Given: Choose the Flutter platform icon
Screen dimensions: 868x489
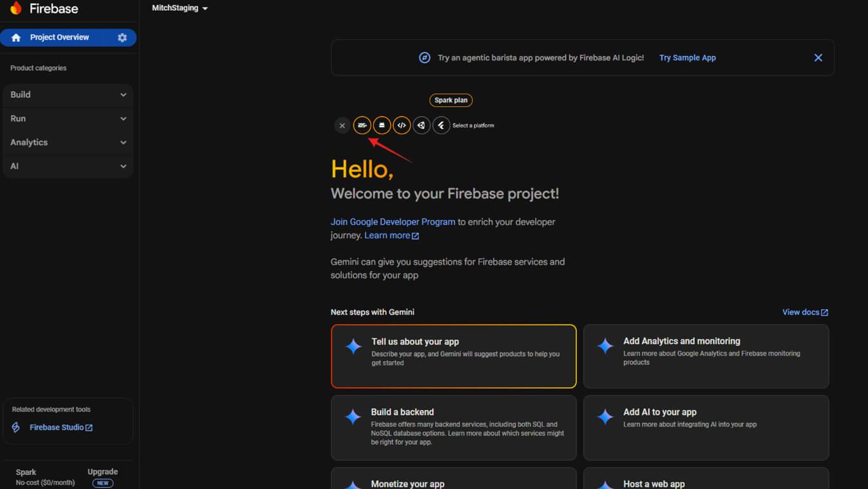Looking at the screenshot, I should [441, 125].
